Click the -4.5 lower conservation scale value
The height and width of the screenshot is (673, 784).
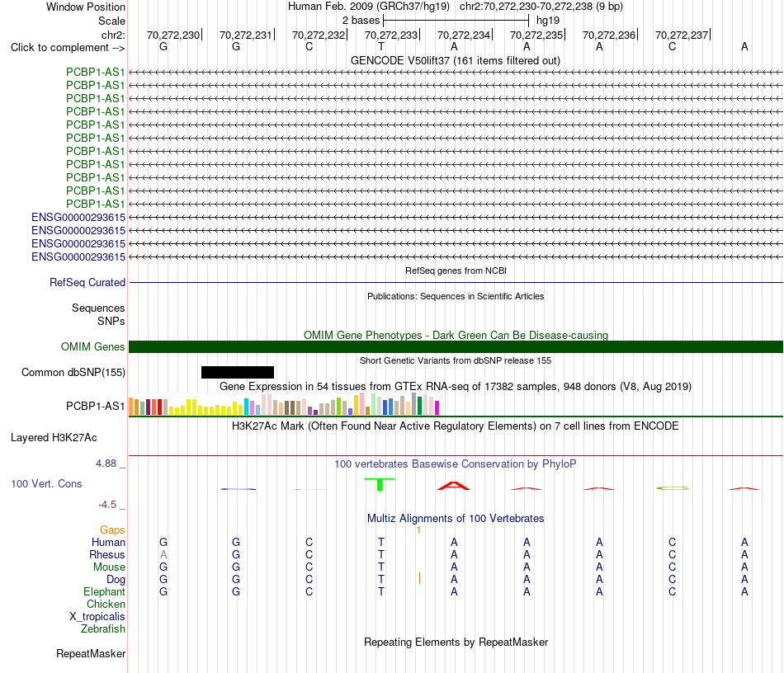pyautogui.click(x=107, y=505)
